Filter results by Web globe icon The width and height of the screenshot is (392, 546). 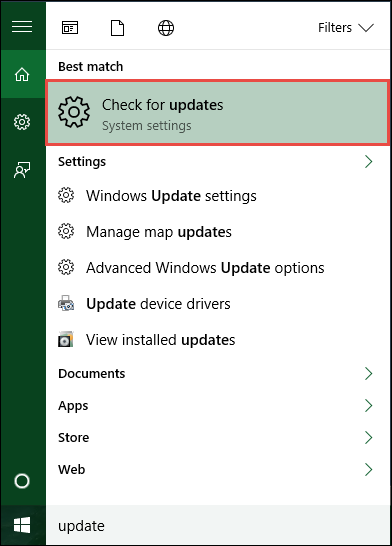click(166, 28)
